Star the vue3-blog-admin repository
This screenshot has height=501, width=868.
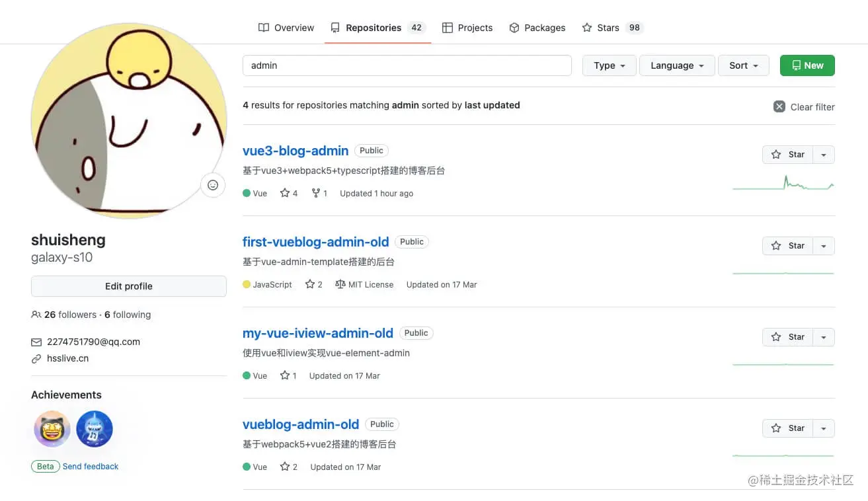point(787,155)
